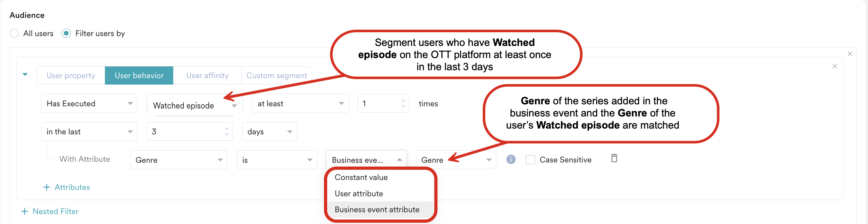Open the Watched episode event dropdown
This screenshot has width=868, height=224.
tap(194, 106)
